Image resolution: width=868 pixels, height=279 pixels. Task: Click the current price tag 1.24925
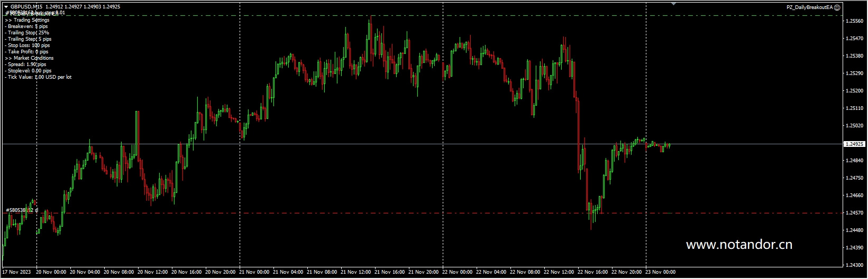coord(854,144)
